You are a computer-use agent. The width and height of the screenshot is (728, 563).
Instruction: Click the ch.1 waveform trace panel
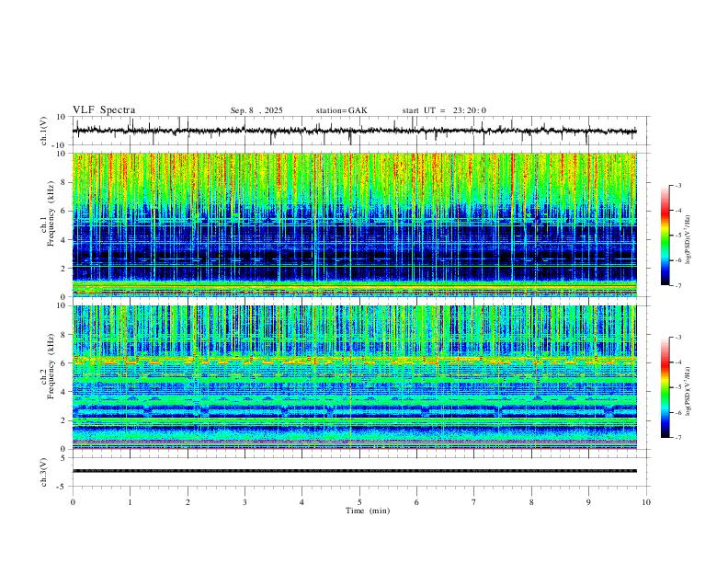click(x=360, y=131)
